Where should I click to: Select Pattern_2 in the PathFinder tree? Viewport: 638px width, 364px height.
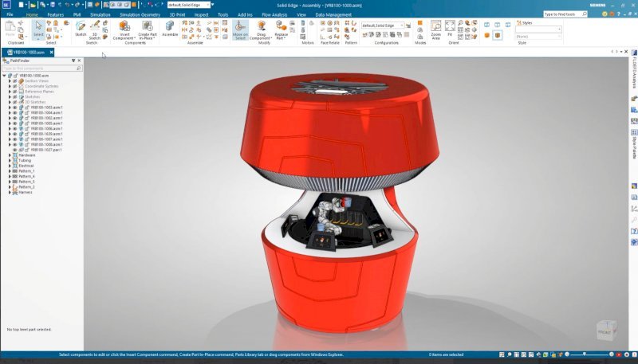[26, 187]
